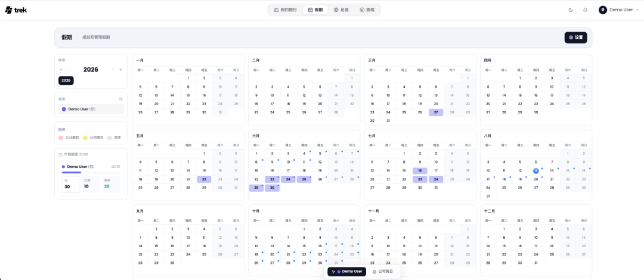
Task: Click the pink 公共假日 legend swatch
Action: click(61, 138)
